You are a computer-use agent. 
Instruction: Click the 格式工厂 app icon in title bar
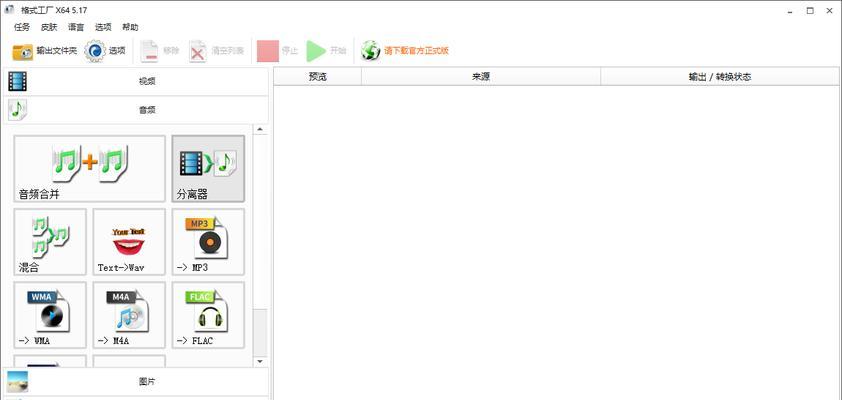9,10
